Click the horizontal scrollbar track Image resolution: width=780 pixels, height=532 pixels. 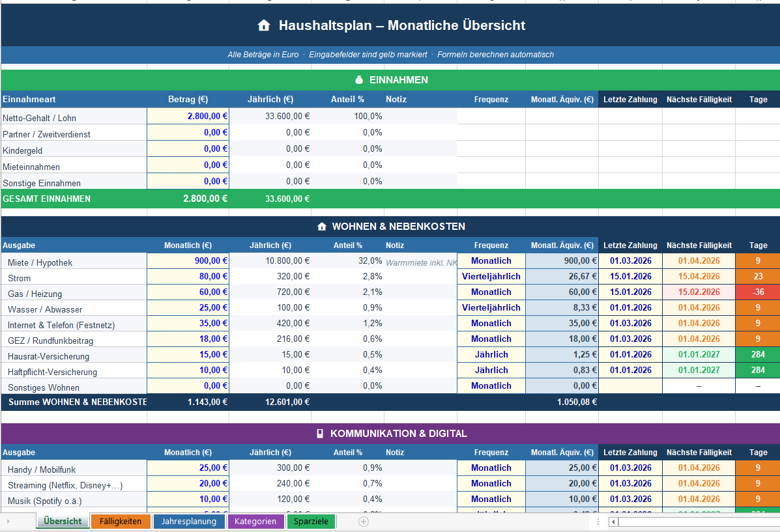pyautogui.click(x=697, y=522)
